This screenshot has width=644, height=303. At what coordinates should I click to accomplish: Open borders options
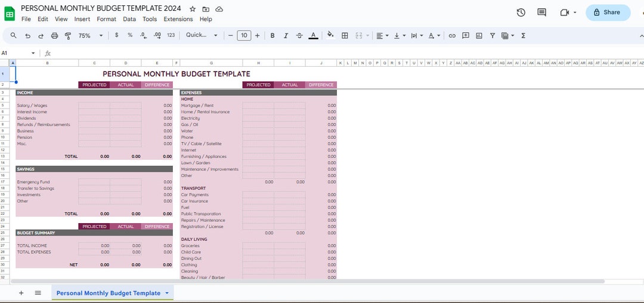pyautogui.click(x=345, y=36)
